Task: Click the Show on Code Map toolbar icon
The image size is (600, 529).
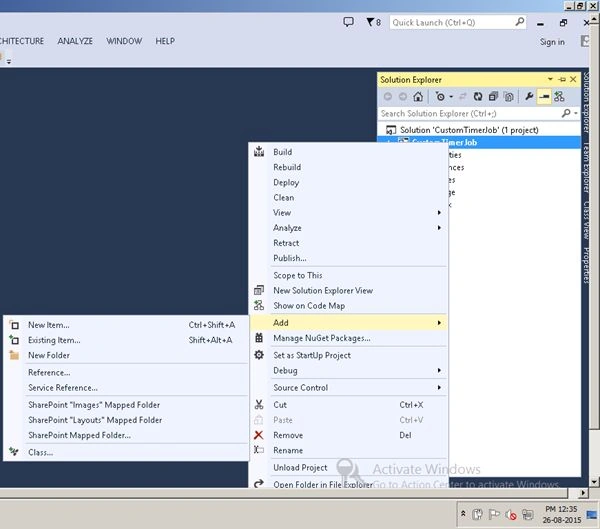Action: pyautogui.click(x=559, y=96)
